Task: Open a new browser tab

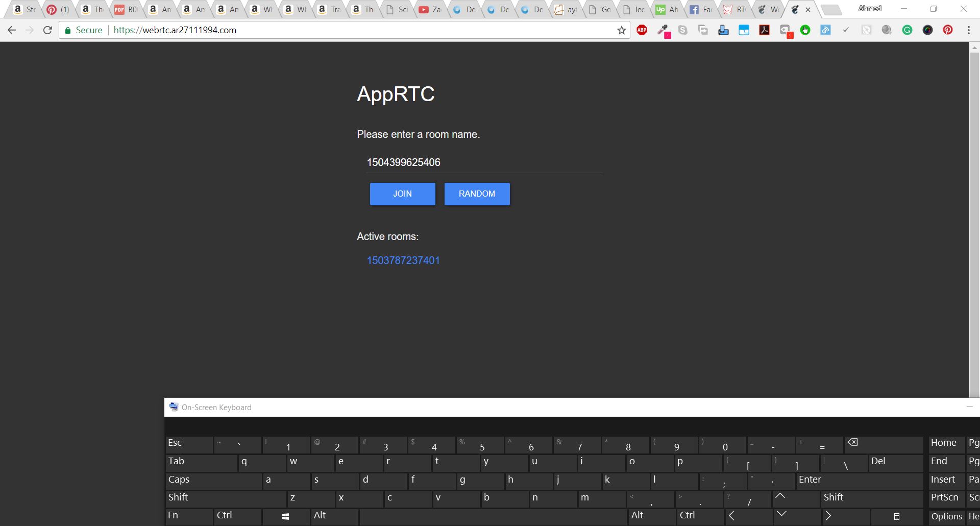Action: [831, 10]
